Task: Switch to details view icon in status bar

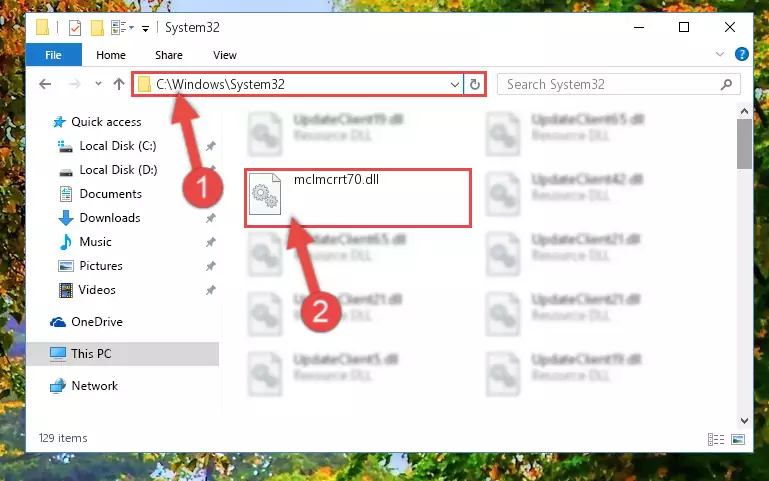Action: pos(716,439)
